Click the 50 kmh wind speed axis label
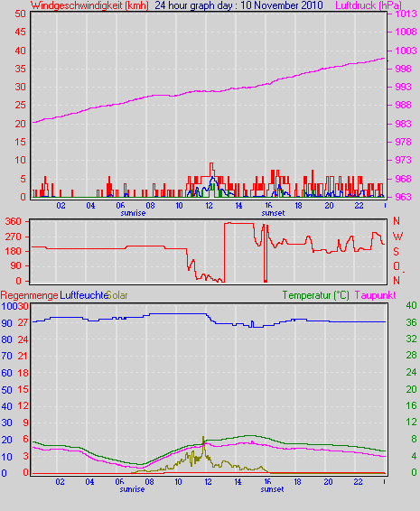Image resolution: width=420 pixels, height=511 pixels. pos(20,14)
